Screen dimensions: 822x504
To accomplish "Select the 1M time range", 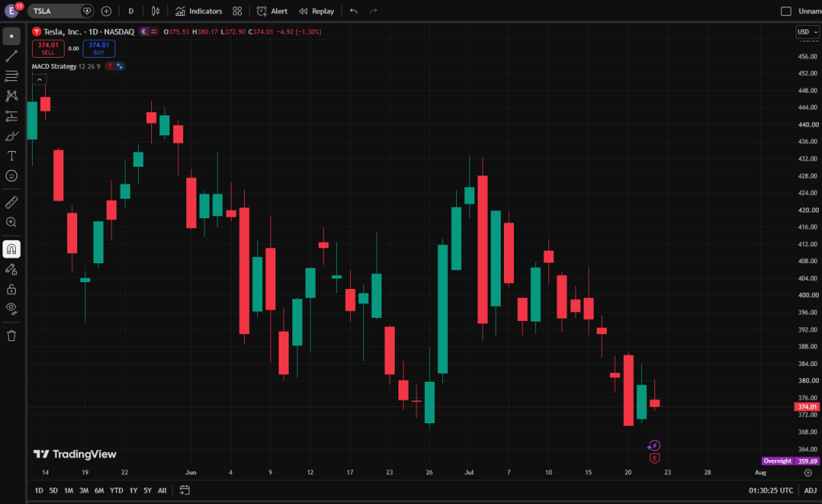I will click(x=69, y=490).
